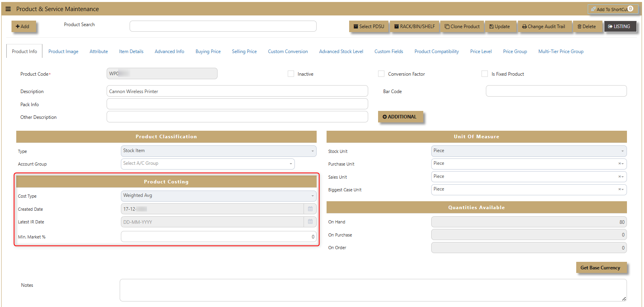644x307 pixels.
Task: Enable the Conversion Factor checkbox
Action: click(381, 74)
